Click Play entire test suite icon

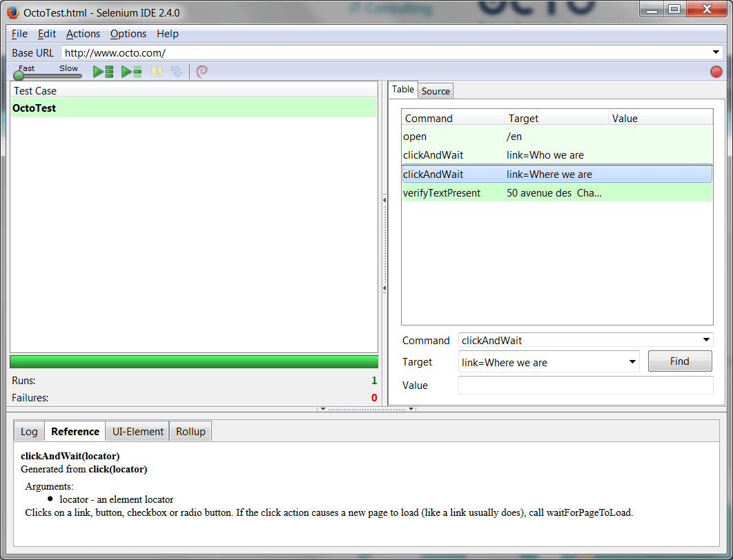pyautogui.click(x=103, y=72)
